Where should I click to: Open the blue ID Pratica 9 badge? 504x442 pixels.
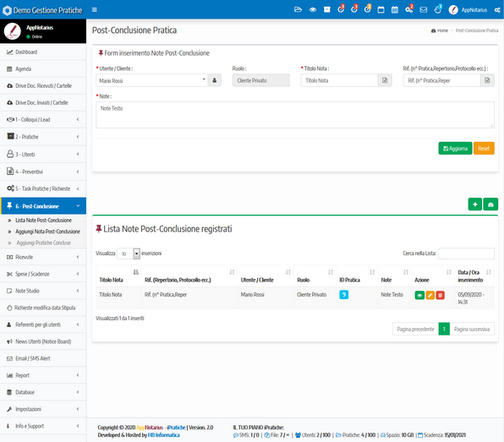[343, 295]
